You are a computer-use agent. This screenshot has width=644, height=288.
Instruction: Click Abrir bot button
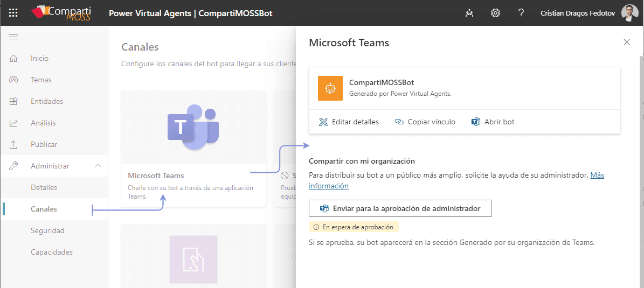click(x=493, y=122)
